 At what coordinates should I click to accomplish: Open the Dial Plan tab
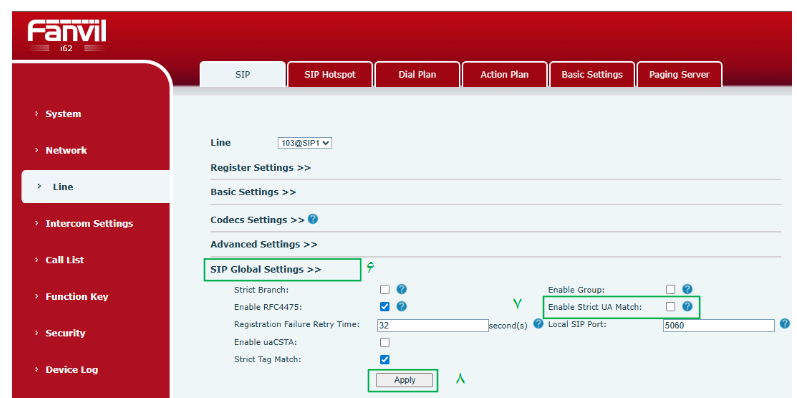click(417, 74)
